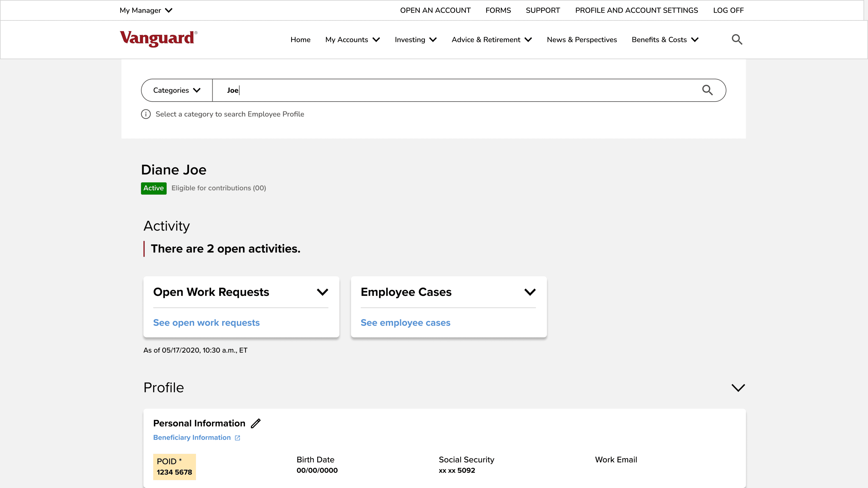Edit Personal Information with pencil icon
Image resolution: width=868 pixels, height=488 pixels.
(256, 423)
